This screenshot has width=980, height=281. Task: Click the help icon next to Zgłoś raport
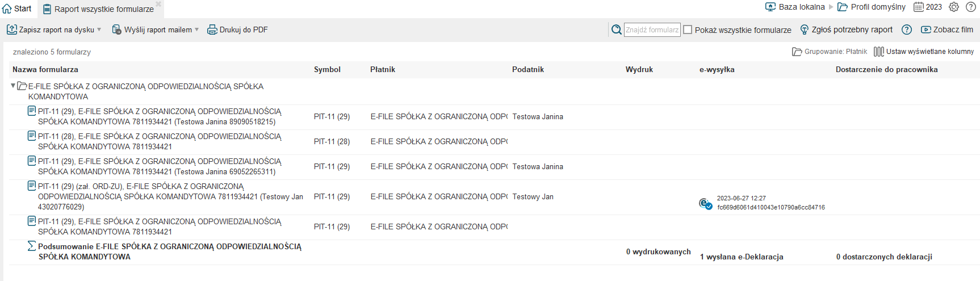click(x=907, y=30)
